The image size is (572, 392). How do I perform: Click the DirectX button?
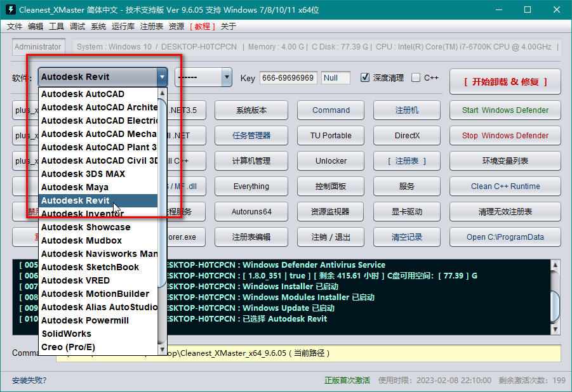coord(407,136)
